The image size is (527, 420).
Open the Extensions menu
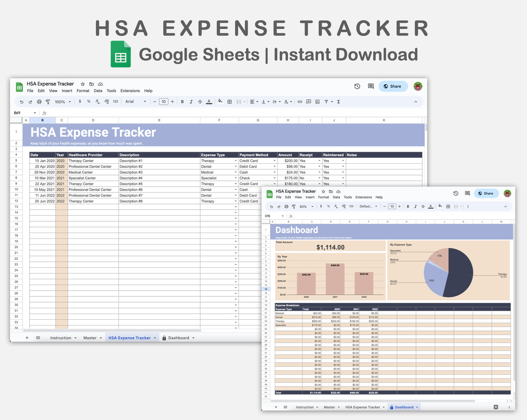pos(130,91)
